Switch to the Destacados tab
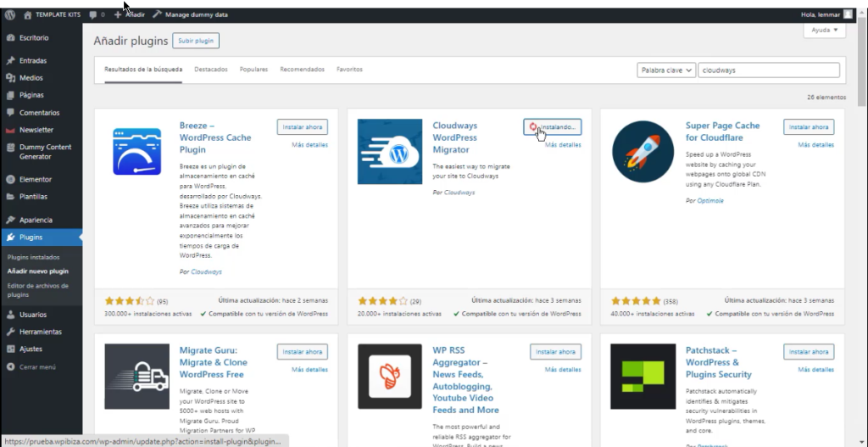 210,69
